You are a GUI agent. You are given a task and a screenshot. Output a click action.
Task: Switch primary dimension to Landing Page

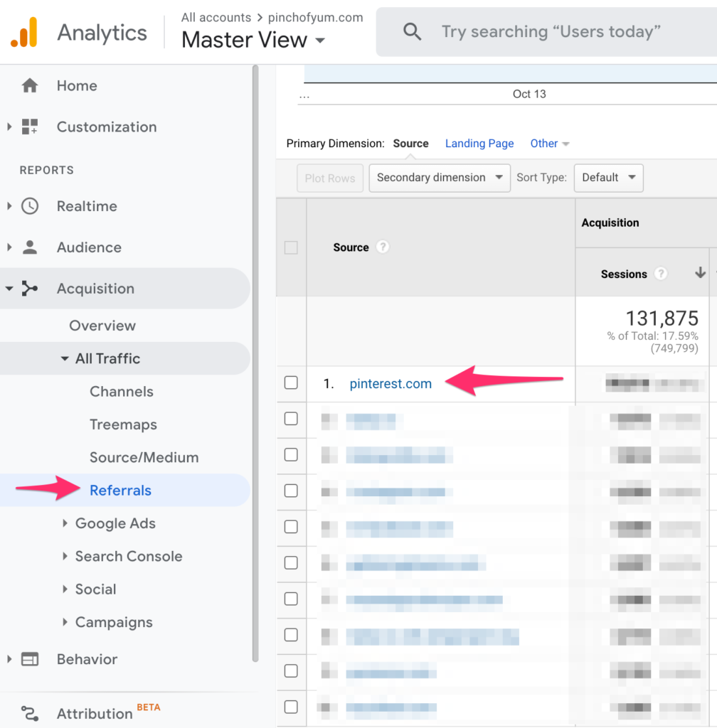pyautogui.click(x=479, y=144)
